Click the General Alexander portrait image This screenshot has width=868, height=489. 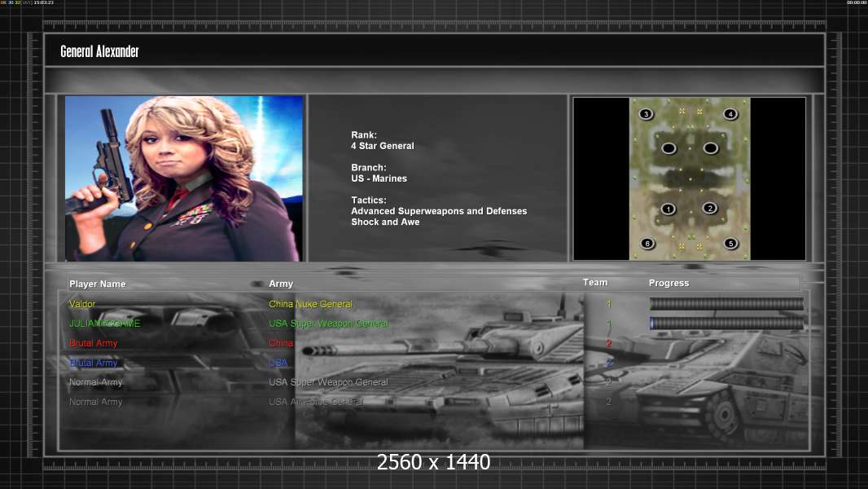[184, 178]
